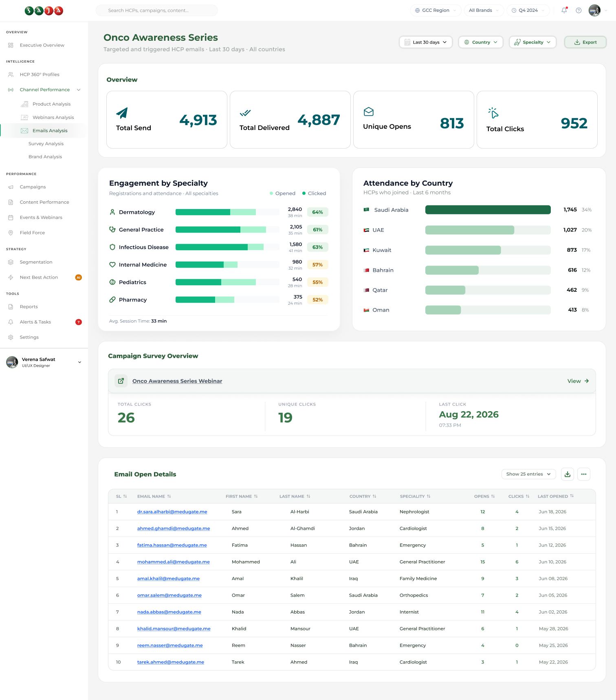Open the Specialty filter dropdown

point(532,42)
